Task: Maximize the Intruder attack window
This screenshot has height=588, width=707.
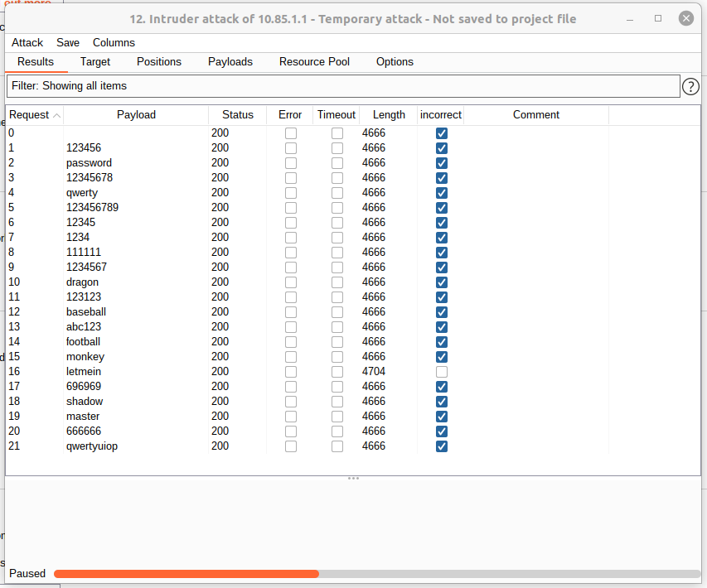Action: (x=658, y=18)
